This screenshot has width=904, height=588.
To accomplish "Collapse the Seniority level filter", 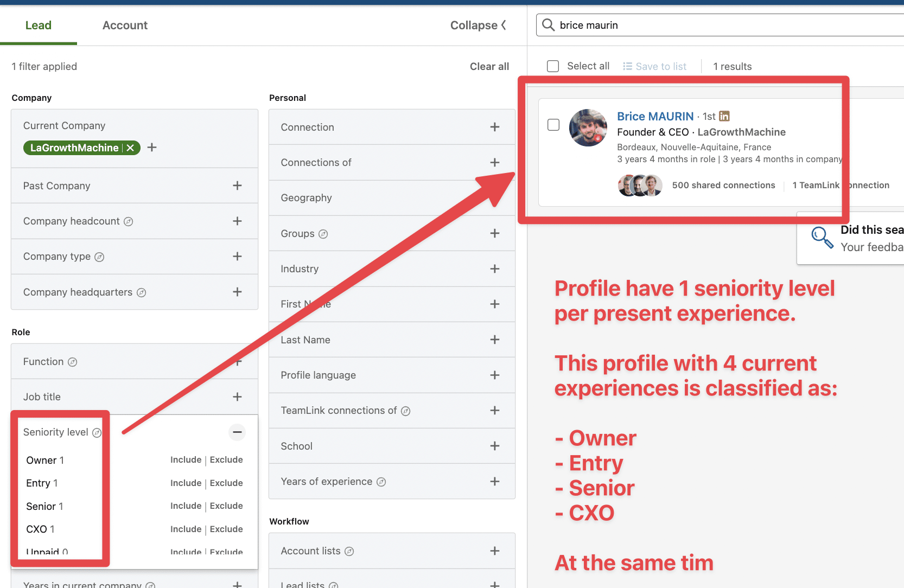I will pos(237,432).
